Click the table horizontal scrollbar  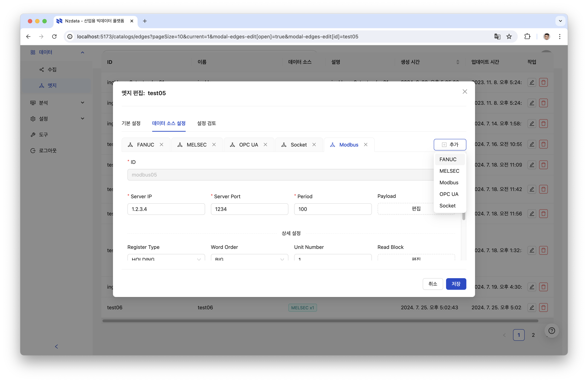[320, 321]
